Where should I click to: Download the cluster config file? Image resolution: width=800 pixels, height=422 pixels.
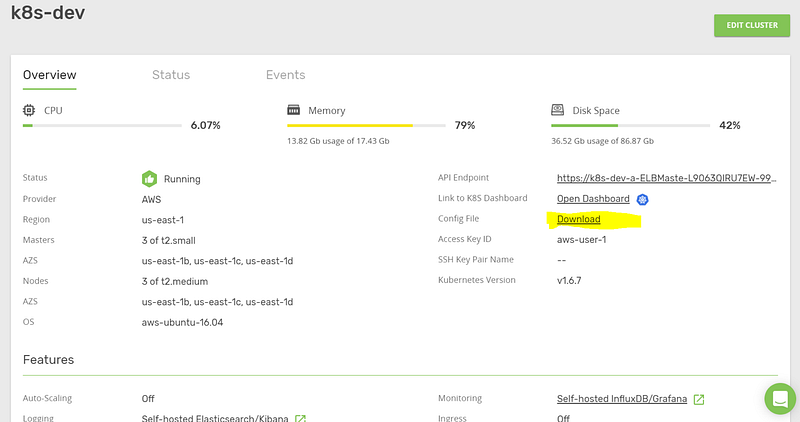pyautogui.click(x=579, y=219)
